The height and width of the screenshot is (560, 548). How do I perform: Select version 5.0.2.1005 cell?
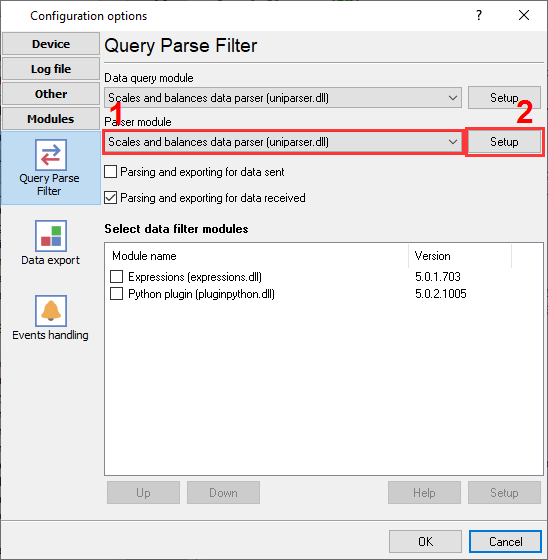440,294
